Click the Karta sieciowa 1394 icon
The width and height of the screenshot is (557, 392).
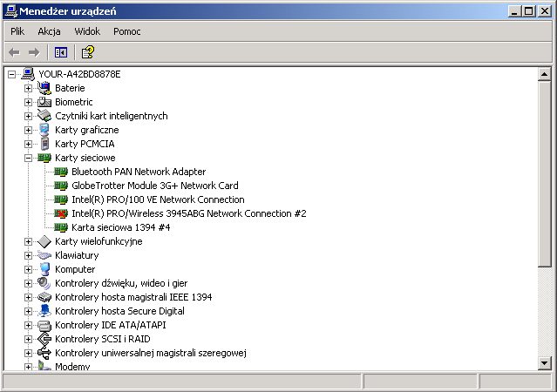coord(61,227)
